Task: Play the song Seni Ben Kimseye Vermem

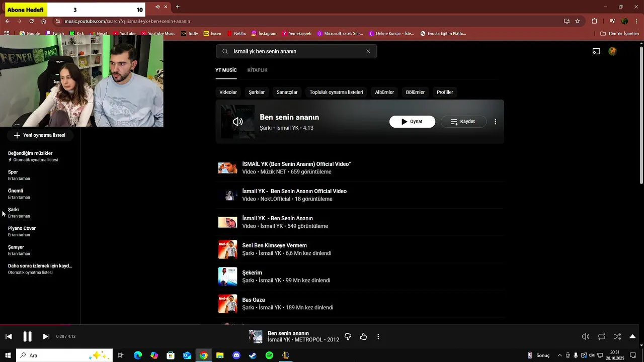Action: pyautogui.click(x=274, y=245)
